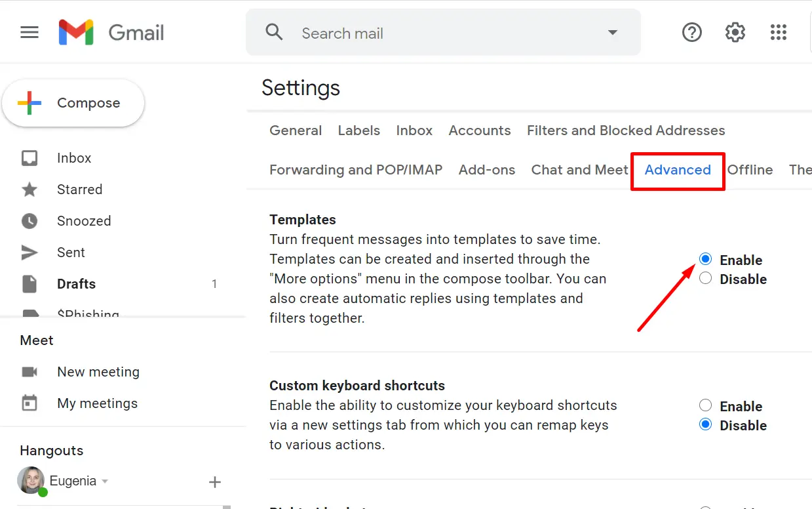Switch to the General settings tab
Screen dimensions: 812x509
tap(296, 131)
